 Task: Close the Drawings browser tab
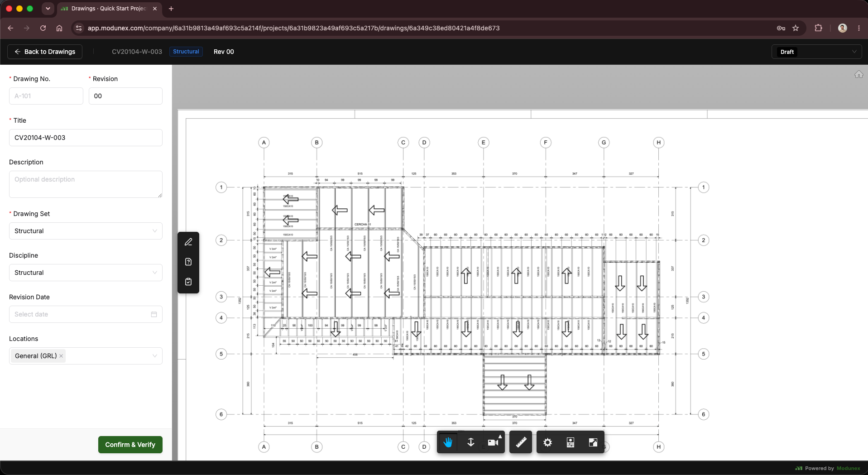[x=155, y=9]
